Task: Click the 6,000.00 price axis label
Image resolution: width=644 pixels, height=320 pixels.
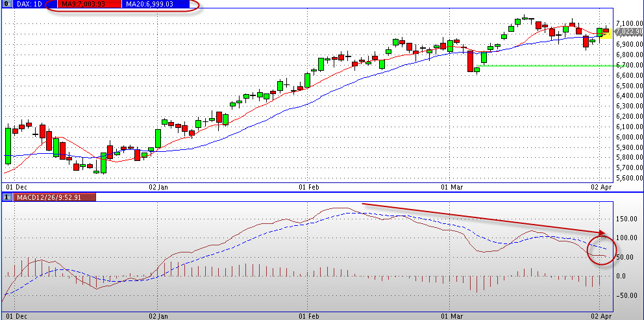Action: coord(629,137)
